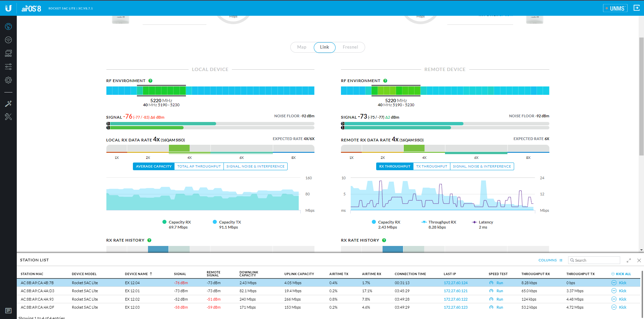Select station row AC:8B:A9:CA:4A:DF
The height and width of the screenshot is (319, 644).
pyautogui.click(x=329, y=307)
